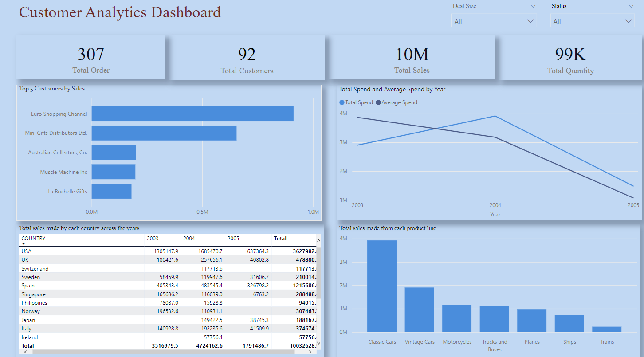The image size is (644, 357).
Task: Select the Planes column
Action: pos(532,320)
